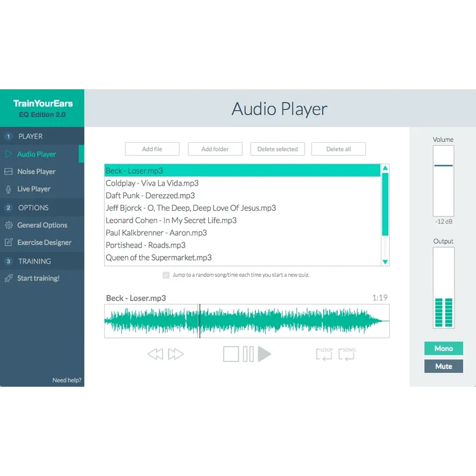The height and width of the screenshot is (476, 476).
Task: Click the rewind double-arrow icon
Action: (x=155, y=354)
